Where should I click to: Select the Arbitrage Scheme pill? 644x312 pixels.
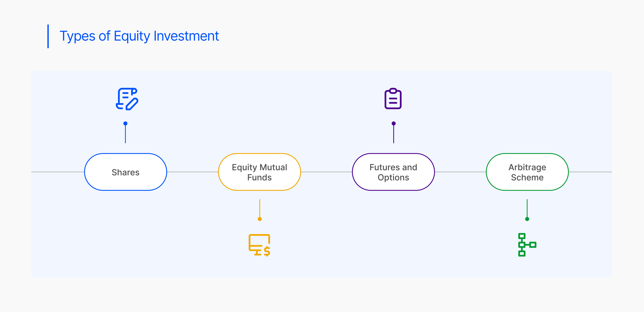[x=527, y=172]
